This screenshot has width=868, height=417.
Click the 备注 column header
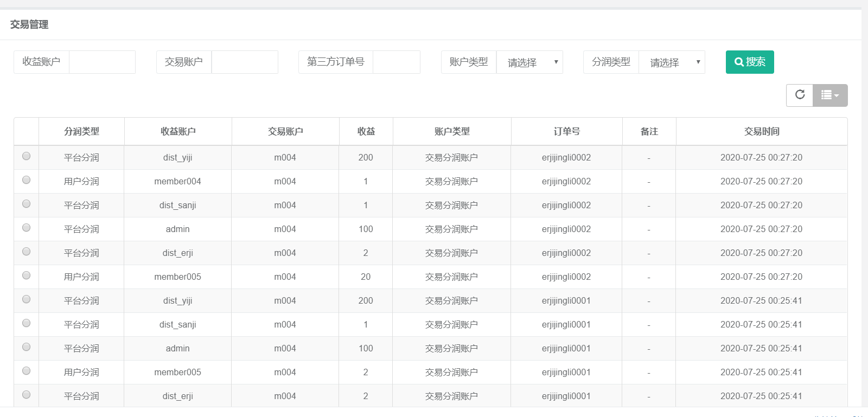point(649,131)
